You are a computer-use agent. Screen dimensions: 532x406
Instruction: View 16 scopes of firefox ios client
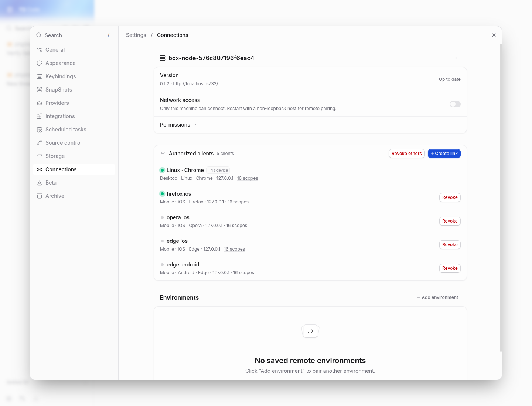click(238, 202)
